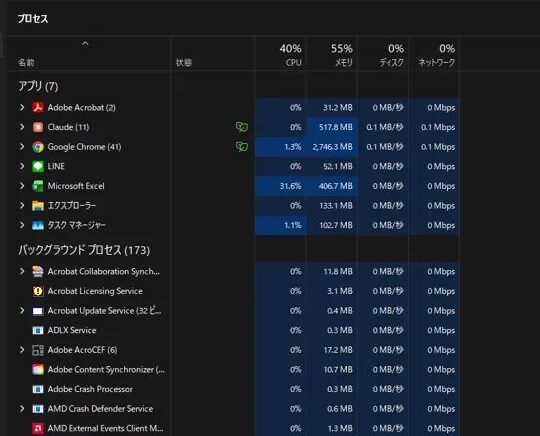Expand the タスク マネージャー process group

(x=22, y=225)
